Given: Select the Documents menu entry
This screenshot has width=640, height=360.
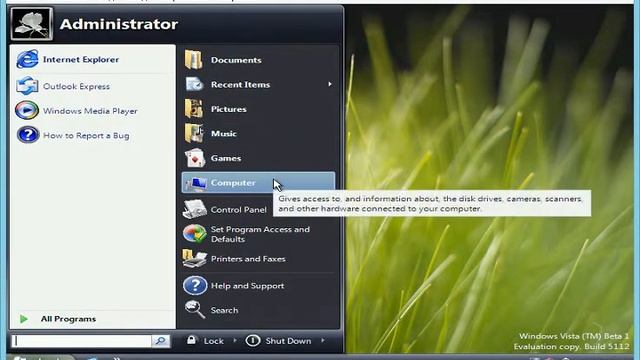Looking at the screenshot, I should pos(258,60).
